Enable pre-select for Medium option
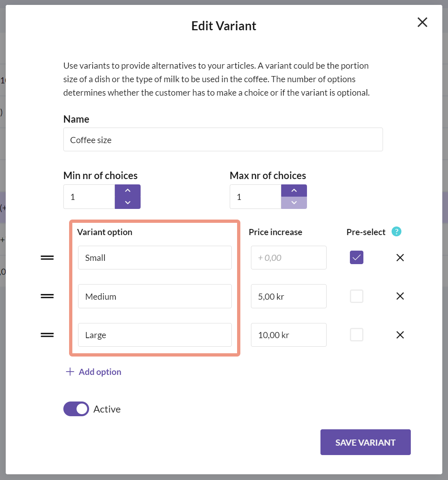Viewport: 448px width, 480px height. pos(356,296)
